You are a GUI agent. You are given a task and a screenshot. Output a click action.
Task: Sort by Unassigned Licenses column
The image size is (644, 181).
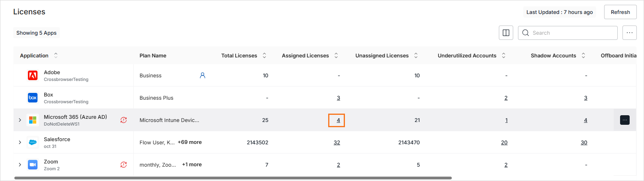click(x=416, y=55)
